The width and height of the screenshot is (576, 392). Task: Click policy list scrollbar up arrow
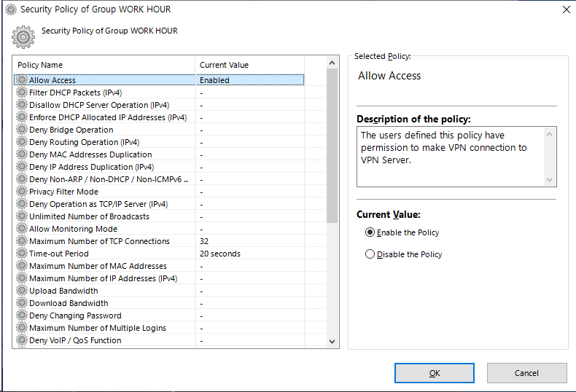332,63
